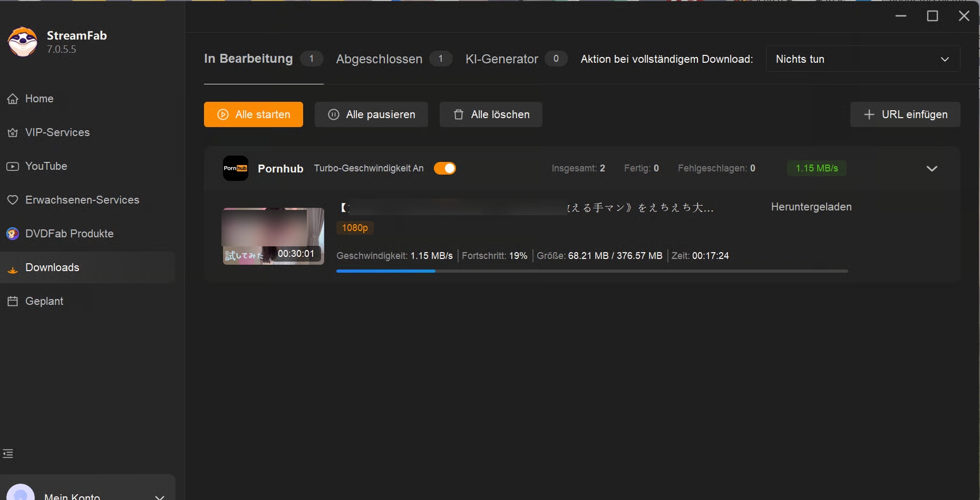Open DVDFab Produkte icon entry
The image size is (980, 500).
pos(13,234)
